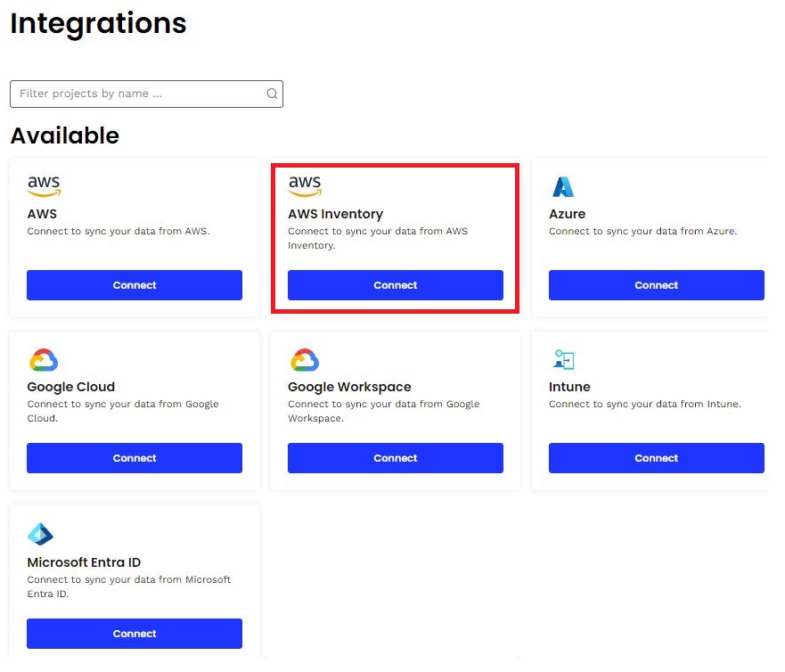
Task: Connect the Google Workspace integration
Action: click(x=395, y=458)
